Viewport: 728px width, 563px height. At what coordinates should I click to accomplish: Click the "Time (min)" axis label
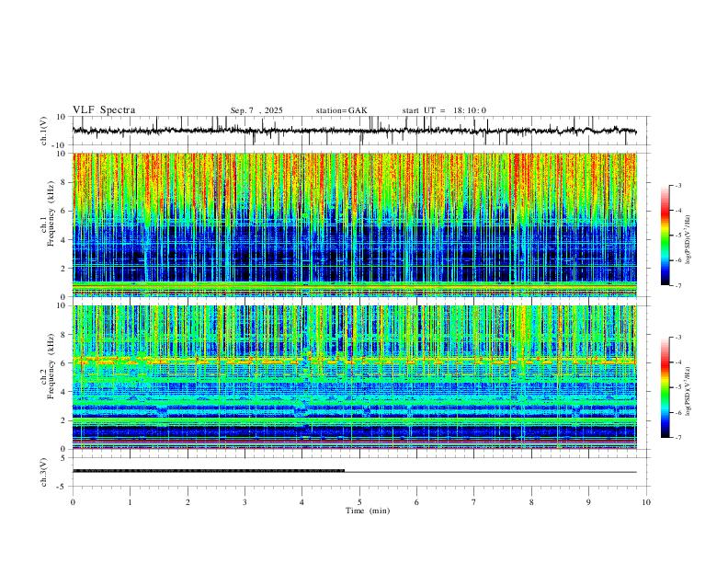point(368,511)
